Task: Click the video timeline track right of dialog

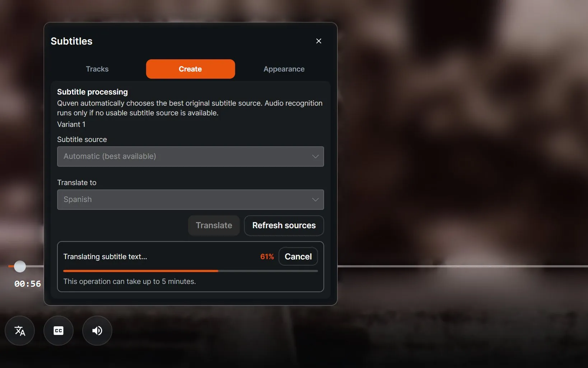Action: click(x=462, y=266)
